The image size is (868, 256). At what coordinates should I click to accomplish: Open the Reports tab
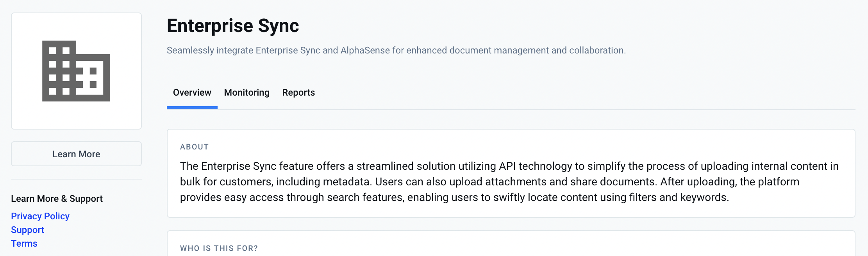point(298,92)
